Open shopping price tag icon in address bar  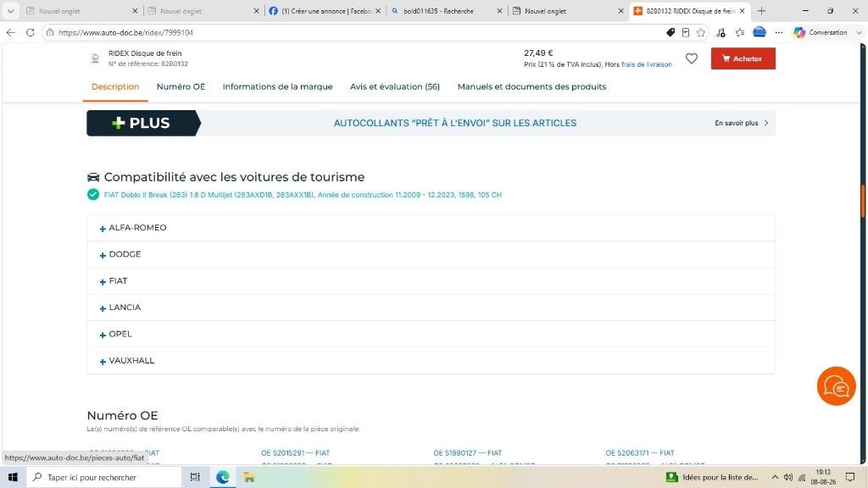[670, 33]
